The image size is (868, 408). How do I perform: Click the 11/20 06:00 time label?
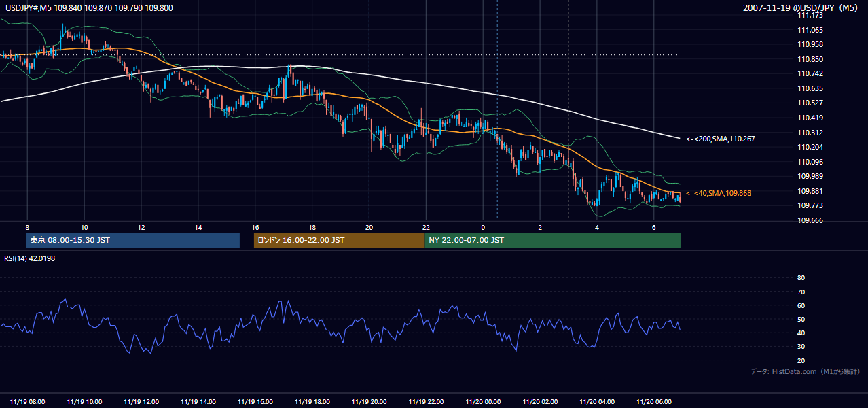(653, 402)
